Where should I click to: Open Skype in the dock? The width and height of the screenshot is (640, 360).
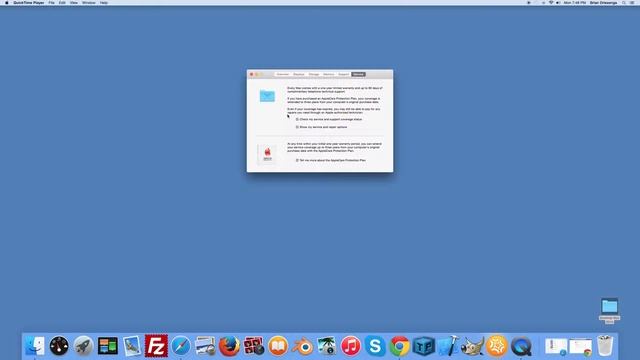pos(375,346)
